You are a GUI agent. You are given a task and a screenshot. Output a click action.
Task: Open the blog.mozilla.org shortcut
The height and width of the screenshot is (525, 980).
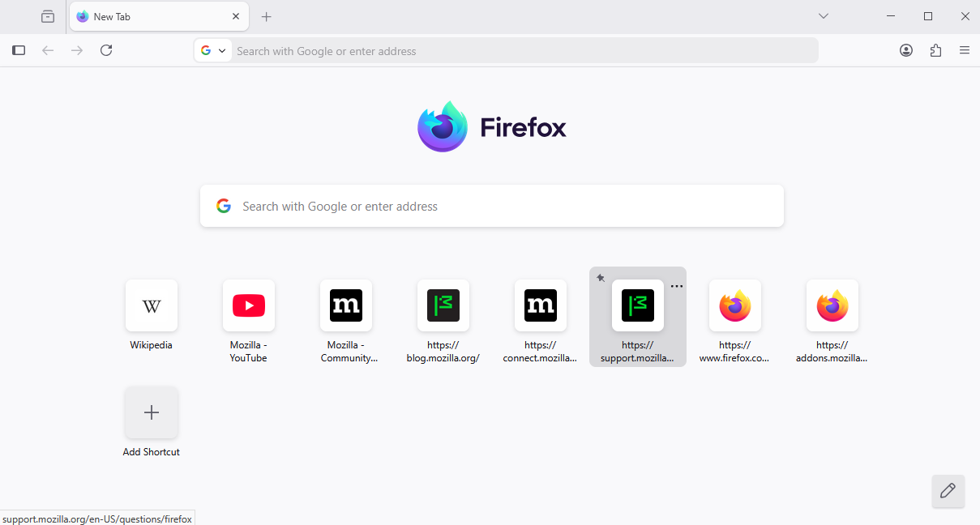click(x=443, y=305)
